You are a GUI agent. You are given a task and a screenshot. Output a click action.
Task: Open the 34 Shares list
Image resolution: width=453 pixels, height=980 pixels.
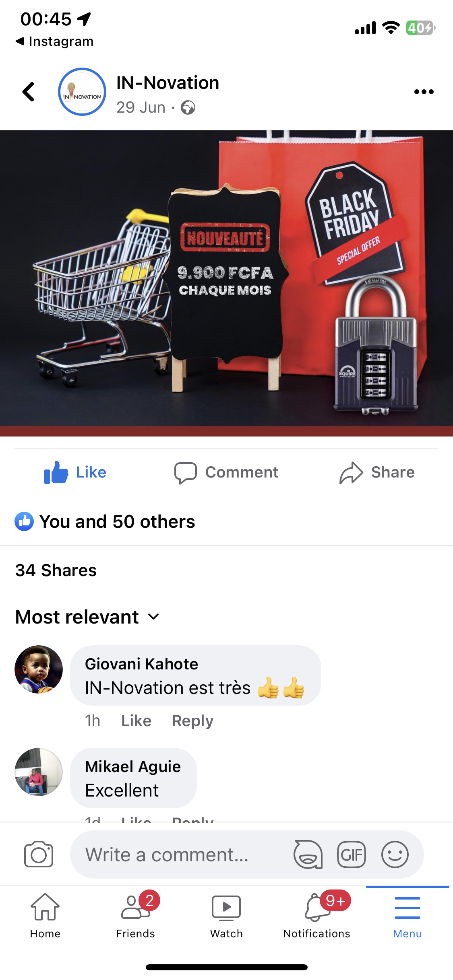click(56, 570)
